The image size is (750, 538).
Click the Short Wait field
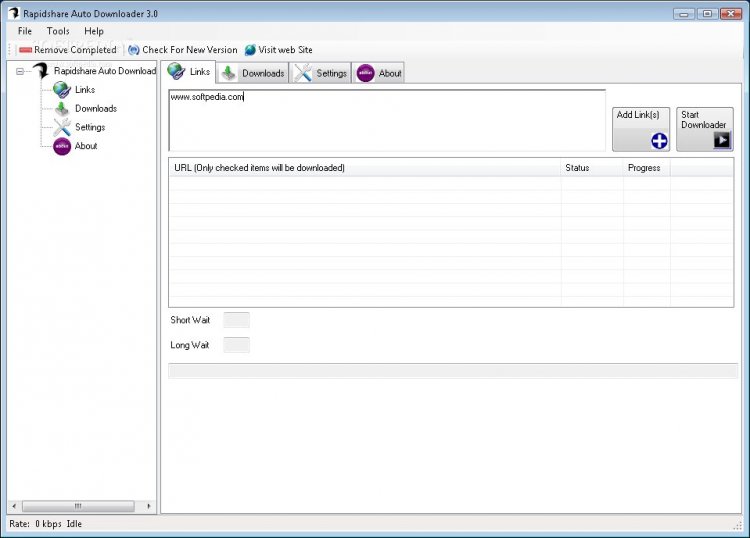236,320
